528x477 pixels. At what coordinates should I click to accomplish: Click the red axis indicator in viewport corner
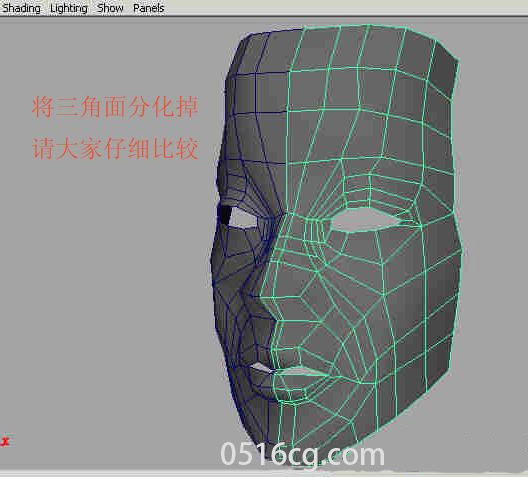tap(5, 442)
